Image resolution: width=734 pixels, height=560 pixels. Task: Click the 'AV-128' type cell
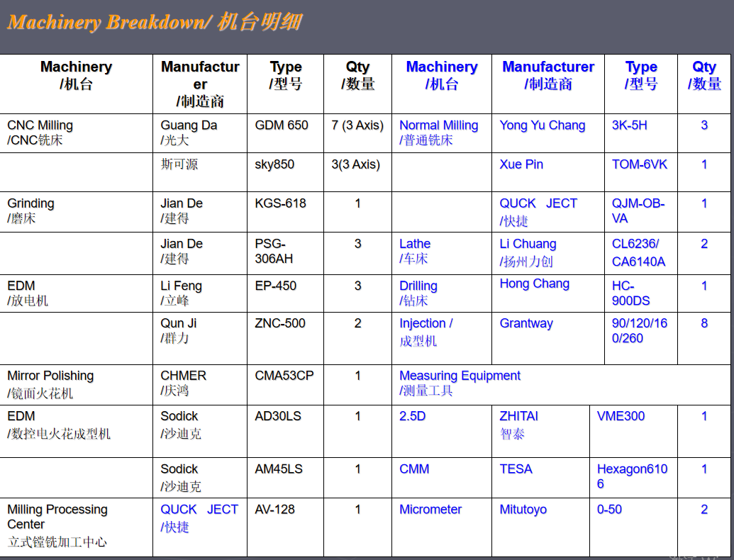(286, 527)
